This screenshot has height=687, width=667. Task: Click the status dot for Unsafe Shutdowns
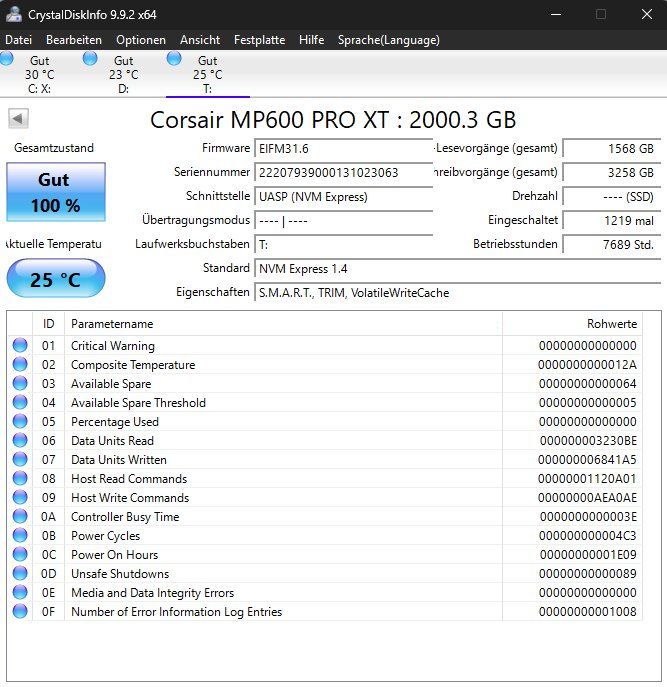click(x=20, y=573)
